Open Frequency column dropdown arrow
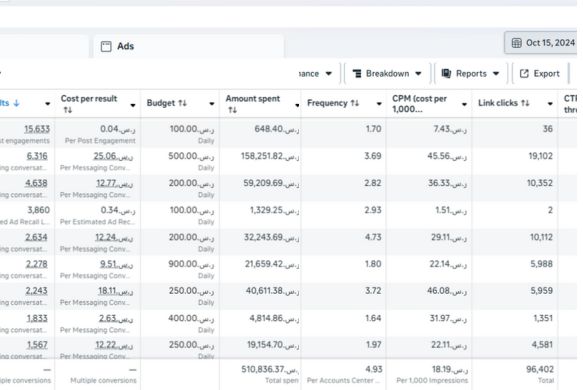The image size is (583, 390). 379,104
